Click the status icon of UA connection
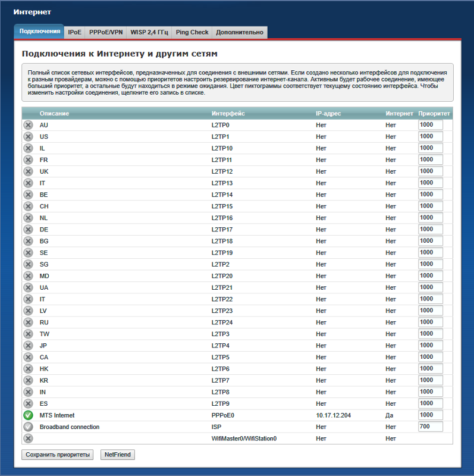 click(x=28, y=287)
